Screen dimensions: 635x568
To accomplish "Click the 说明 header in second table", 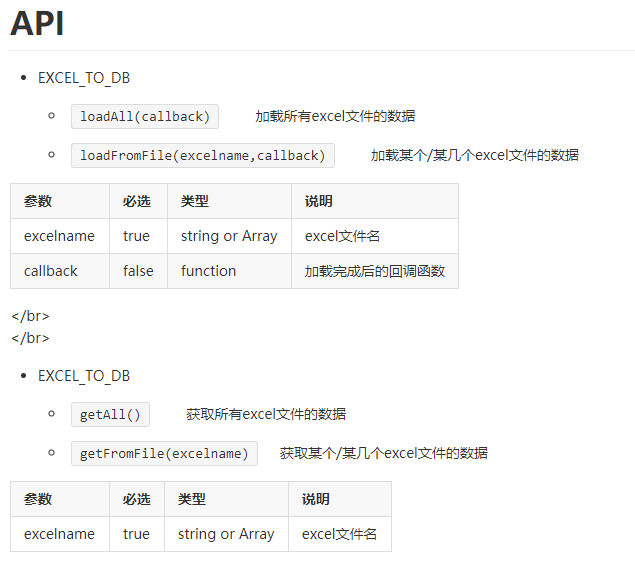I will pyautogui.click(x=316, y=499).
